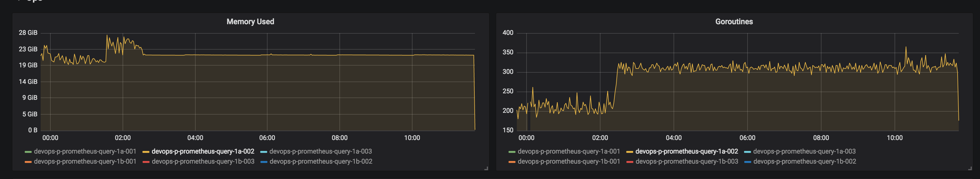Click the 10:00 time label under Memory Used
The width and height of the screenshot is (980, 179).
tap(412, 138)
